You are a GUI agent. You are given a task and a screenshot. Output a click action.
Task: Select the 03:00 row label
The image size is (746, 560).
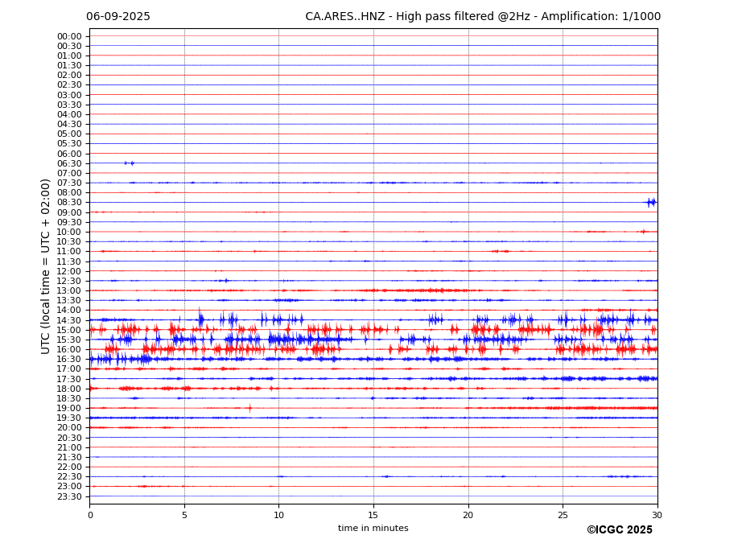pyautogui.click(x=69, y=95)
